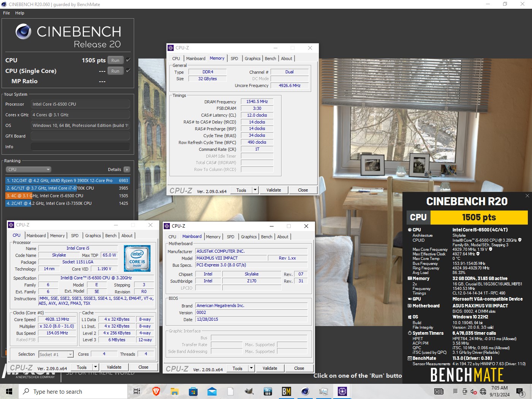532x399 pixels.
Task: Select the Intel Core i3-7350K ranking row
Action: (68, 203)
